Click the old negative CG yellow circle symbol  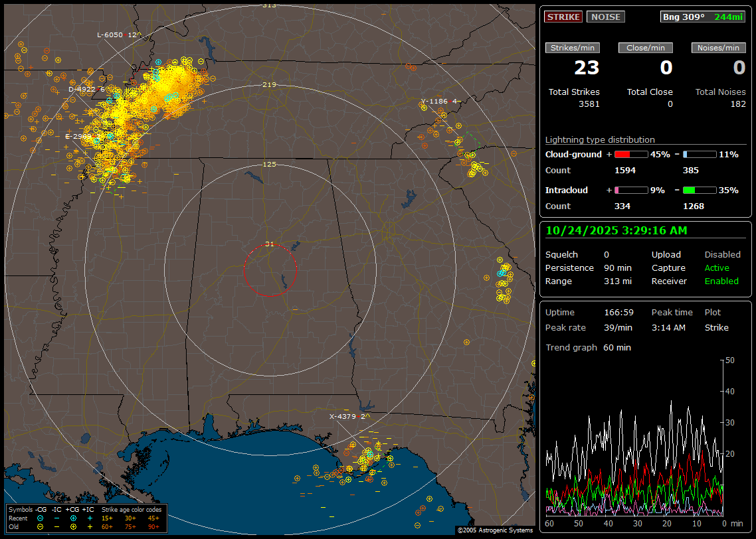point(40,526)
